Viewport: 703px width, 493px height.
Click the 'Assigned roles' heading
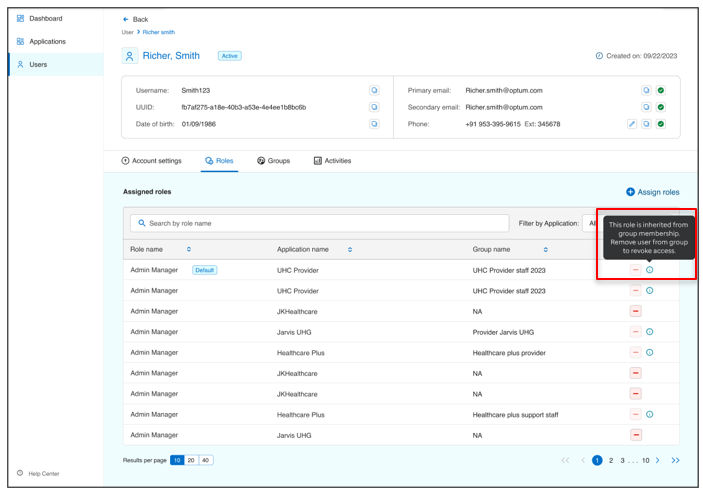[147, 192]
